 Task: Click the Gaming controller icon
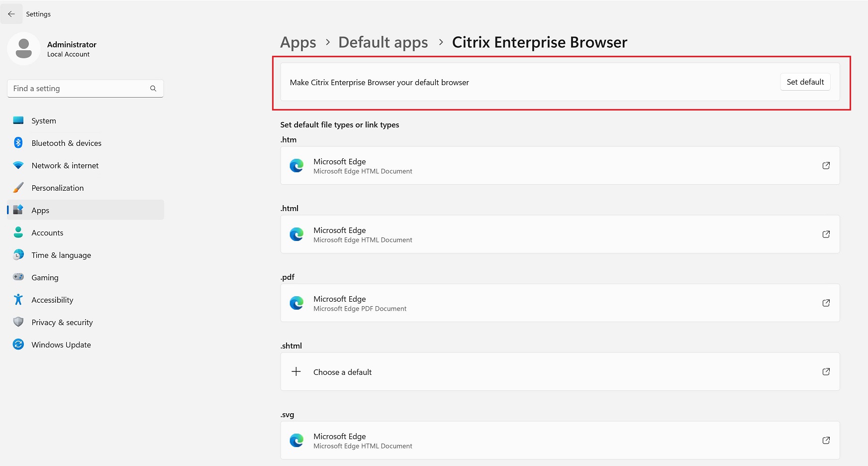click(18, 277)
